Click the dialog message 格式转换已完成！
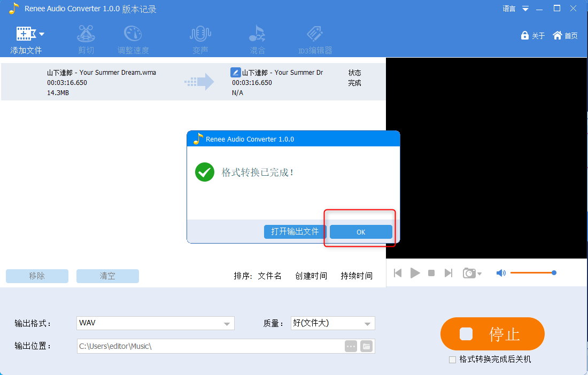Screen dimensions: 588x375 pyautogui.click(x=257, y=173)
